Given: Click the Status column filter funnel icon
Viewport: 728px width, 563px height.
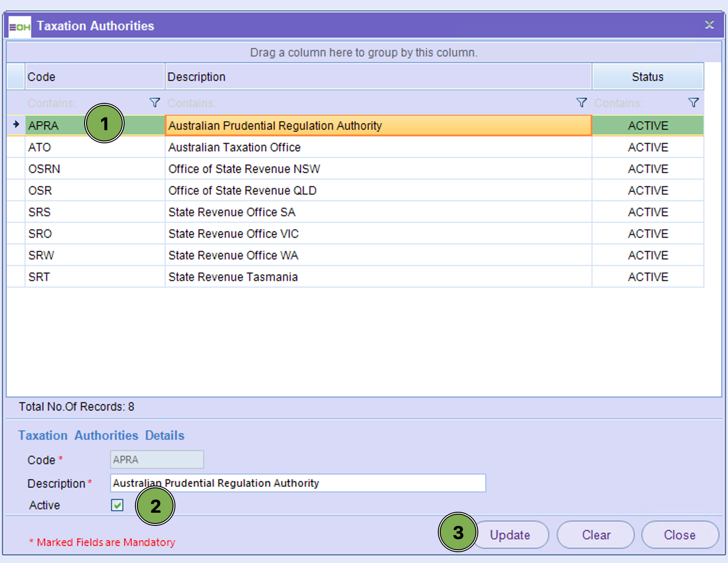Looking at the screenshot, I should [693, 103].
